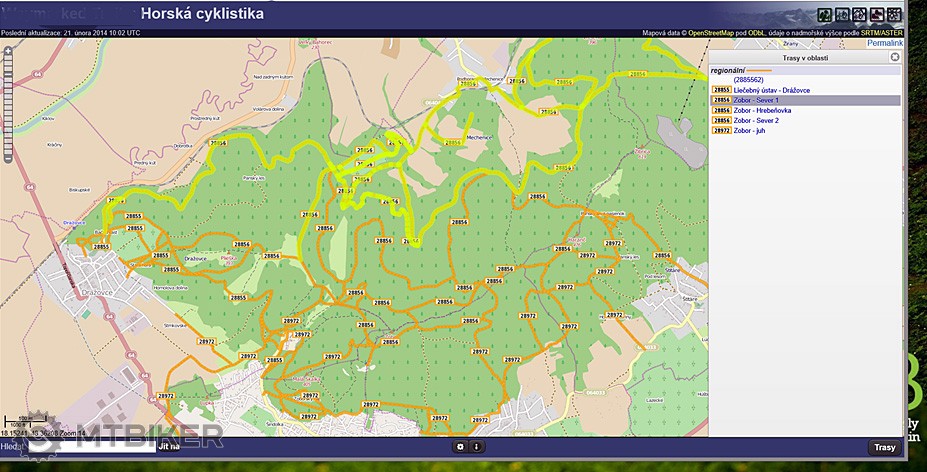Open the skating map icon in header
927x472 pixels.
[x=876, y=14]
